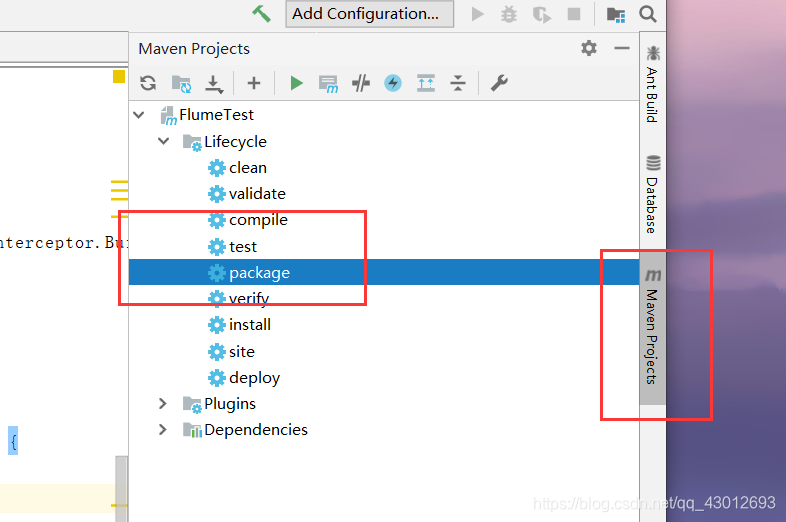This screenshot has width=786, height=522.
Task: Toggle Offline Mode icon
Action: coord(361,83)
